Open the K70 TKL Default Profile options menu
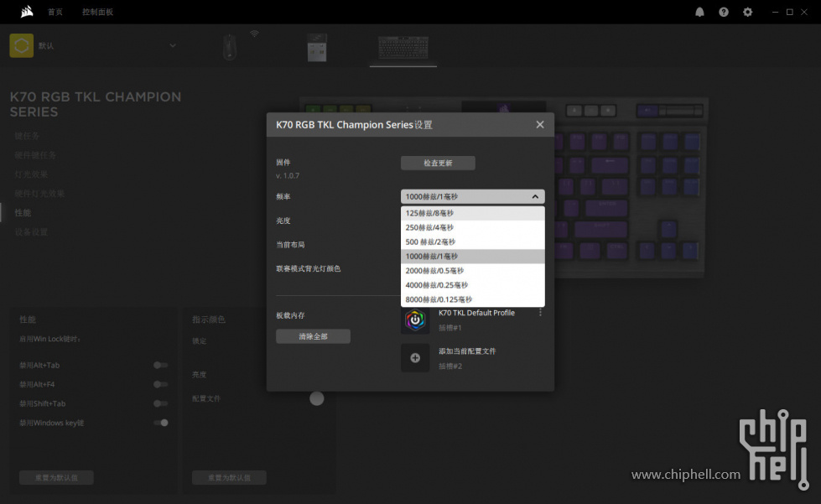This screenshot has height=504, width=821. coord(540,313)
